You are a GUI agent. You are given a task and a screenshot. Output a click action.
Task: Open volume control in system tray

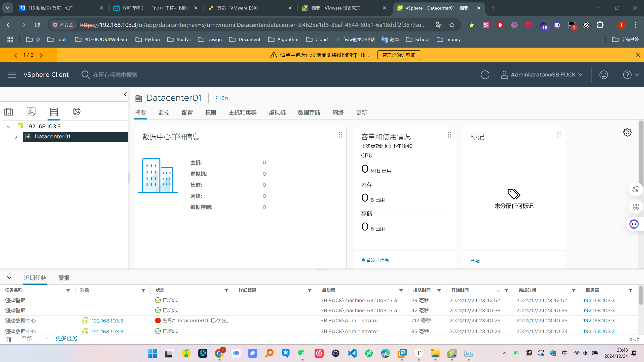point(585,353)
